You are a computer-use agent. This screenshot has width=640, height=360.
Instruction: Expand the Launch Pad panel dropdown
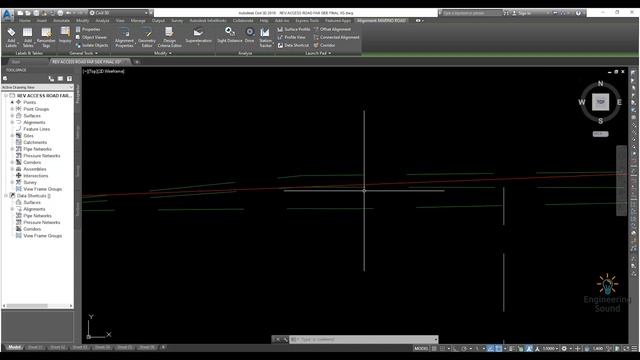pos(318,53)
